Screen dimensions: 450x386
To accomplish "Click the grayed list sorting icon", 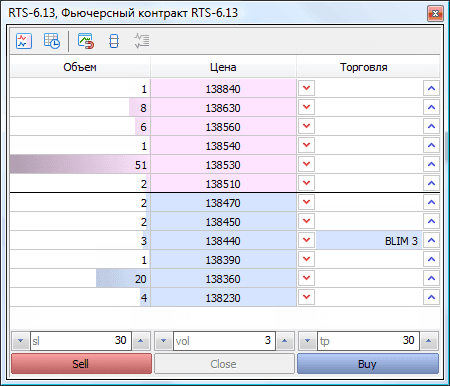I will [x=142, y=41].
